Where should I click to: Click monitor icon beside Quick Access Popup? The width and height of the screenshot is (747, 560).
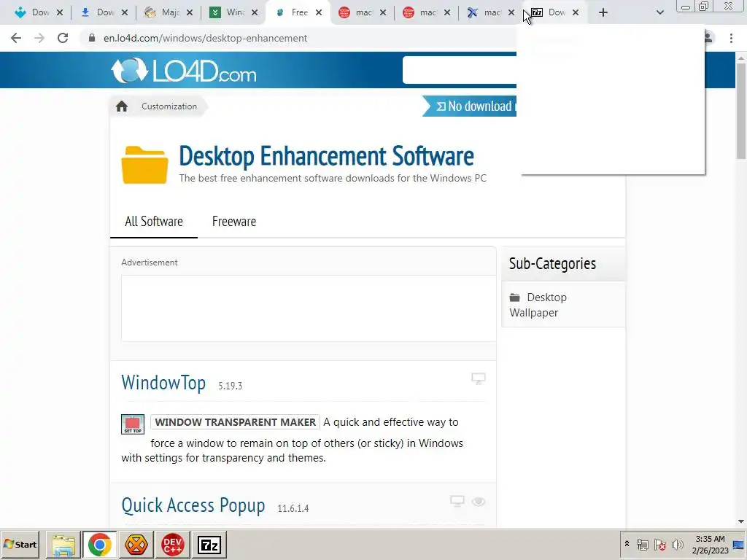point(457,502)
